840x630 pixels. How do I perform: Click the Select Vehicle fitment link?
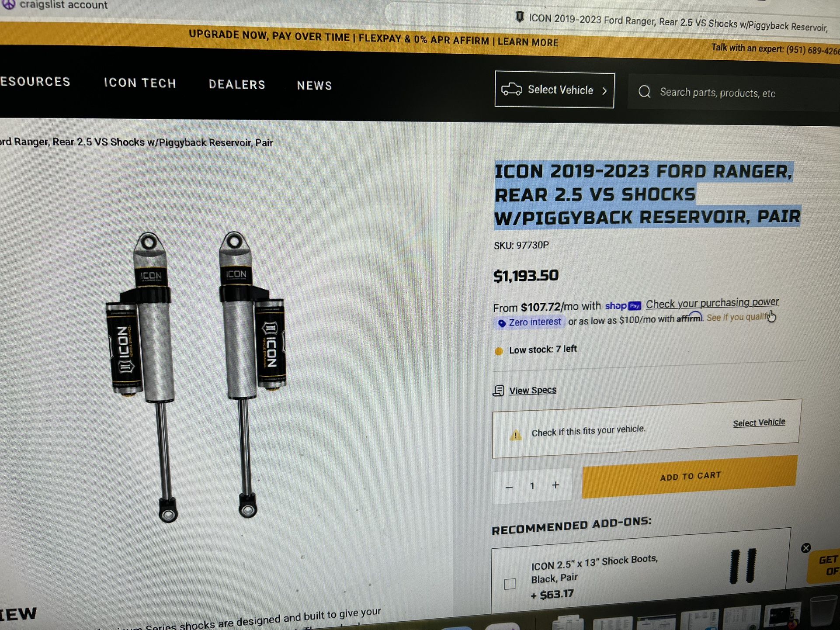click(x=759, y=422)
